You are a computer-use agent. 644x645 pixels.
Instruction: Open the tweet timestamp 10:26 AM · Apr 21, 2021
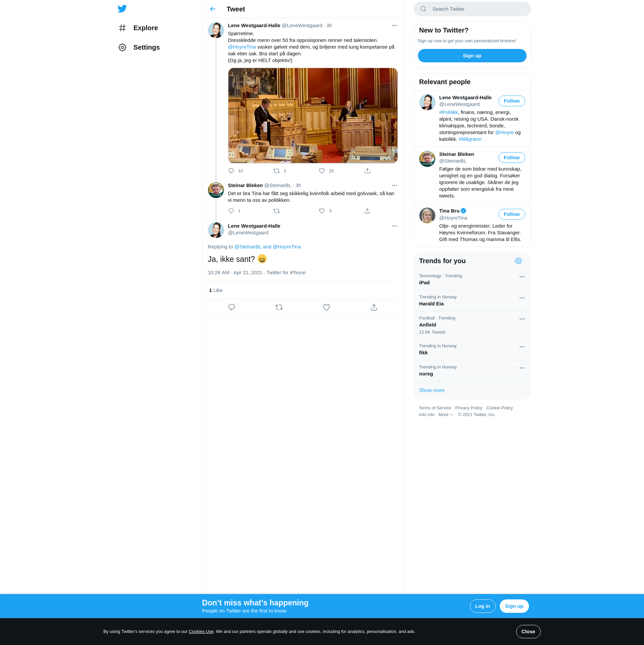235,273
